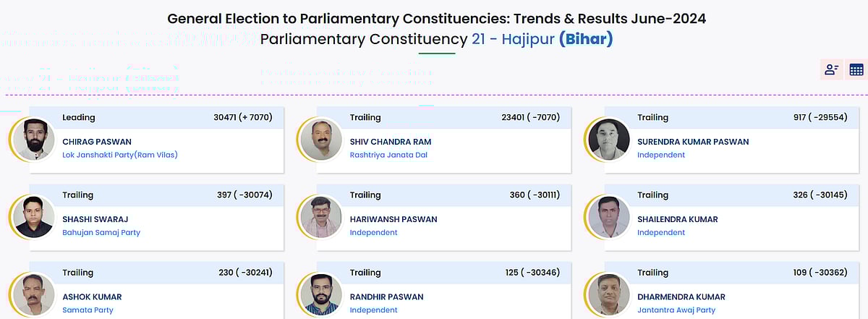Click Shailendra Kumar's candidate photo
The height and width of the screenshot is (319, 868).
click(608, 216)
